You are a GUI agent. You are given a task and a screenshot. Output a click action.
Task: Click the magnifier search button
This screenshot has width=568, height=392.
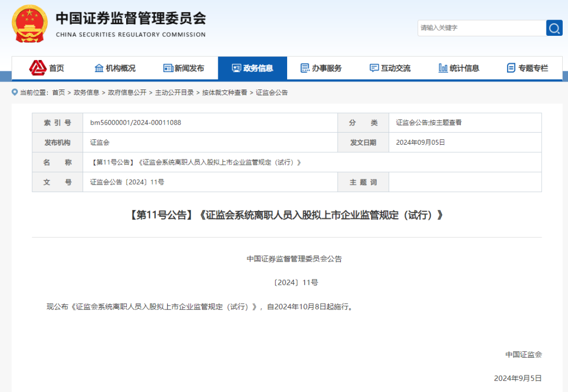(554, 28)
